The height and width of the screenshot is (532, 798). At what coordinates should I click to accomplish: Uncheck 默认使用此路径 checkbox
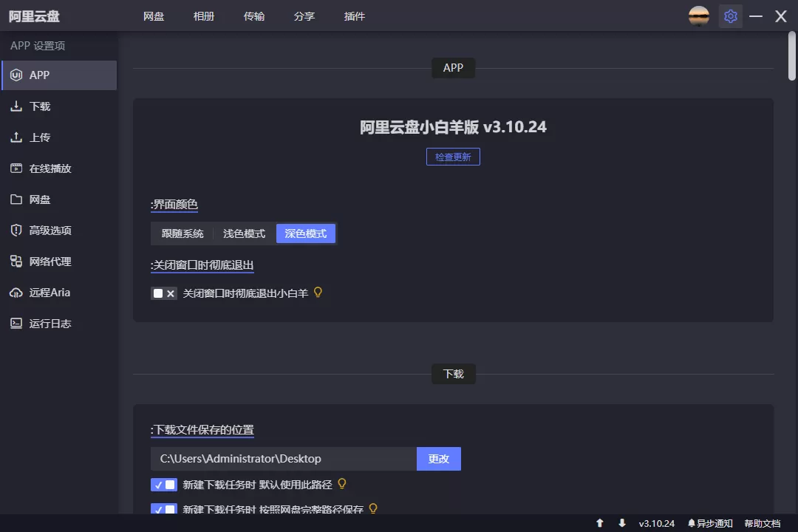click(164, 485)
